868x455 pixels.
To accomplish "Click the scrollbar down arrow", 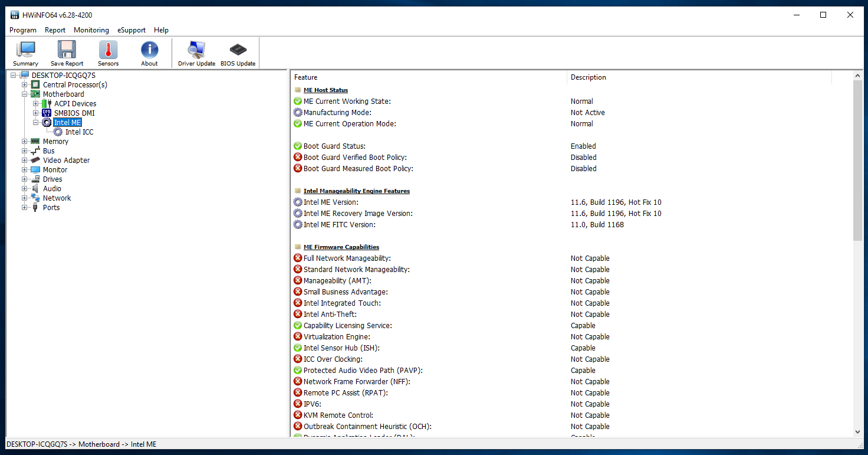I will tap(857, 432).
